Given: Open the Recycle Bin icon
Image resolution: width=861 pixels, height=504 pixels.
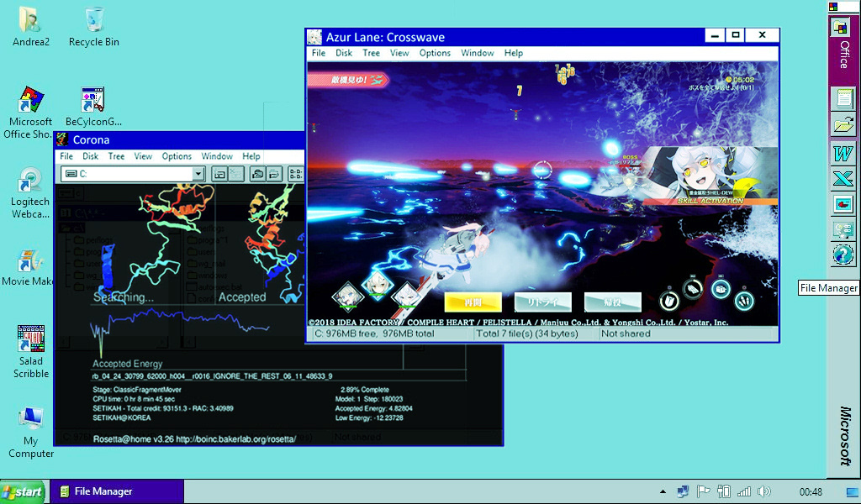Looking at the screenshot, I should coord(94,26).
